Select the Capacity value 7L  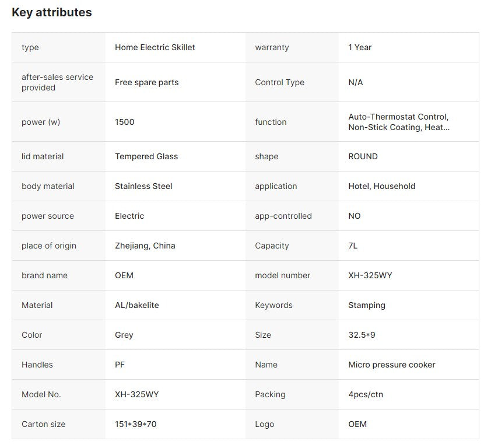coord(353,246)
